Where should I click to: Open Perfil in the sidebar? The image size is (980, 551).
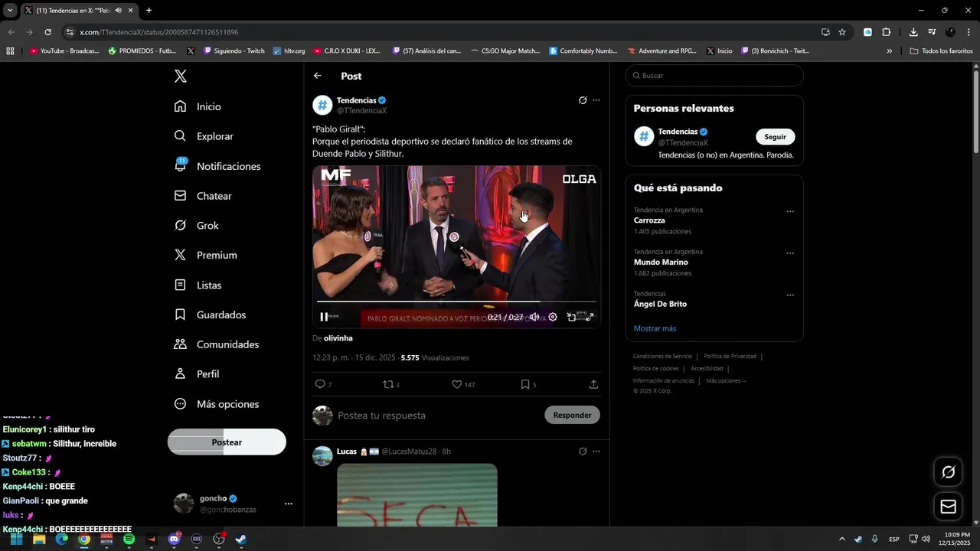pyautogui.click(x=197, y=374)
